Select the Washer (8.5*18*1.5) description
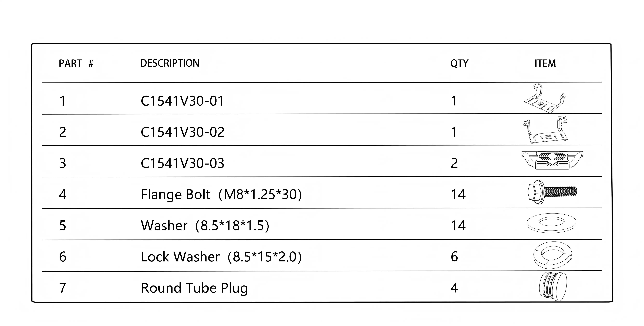This screenshot has width=644, height=326. [x=205, y=226]
